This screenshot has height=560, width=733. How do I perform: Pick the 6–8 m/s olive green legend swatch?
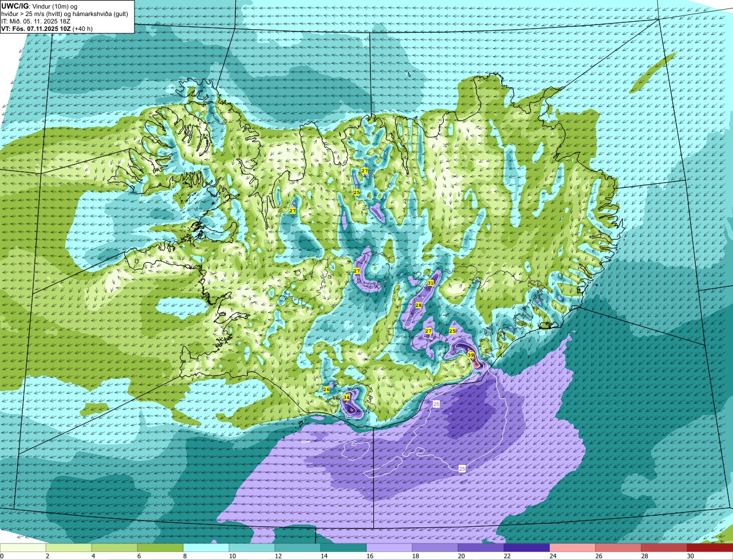pyautogui.click(x=160, y=548)
